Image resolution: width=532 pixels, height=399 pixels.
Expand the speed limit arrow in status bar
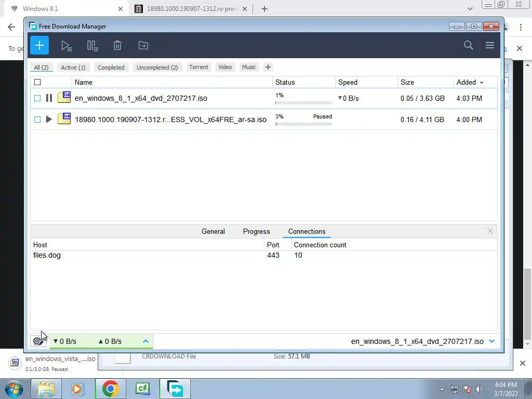(x=145, y=341)
